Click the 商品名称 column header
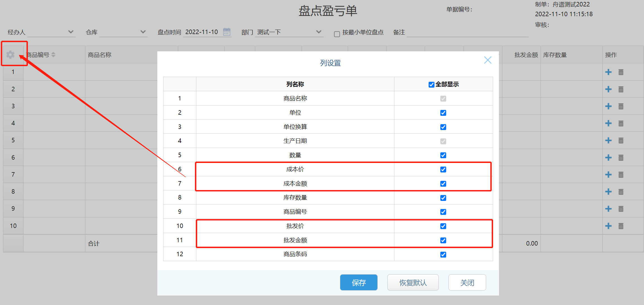Image resolution: width=644 pixels, height=305 pixels. point(100,55)
